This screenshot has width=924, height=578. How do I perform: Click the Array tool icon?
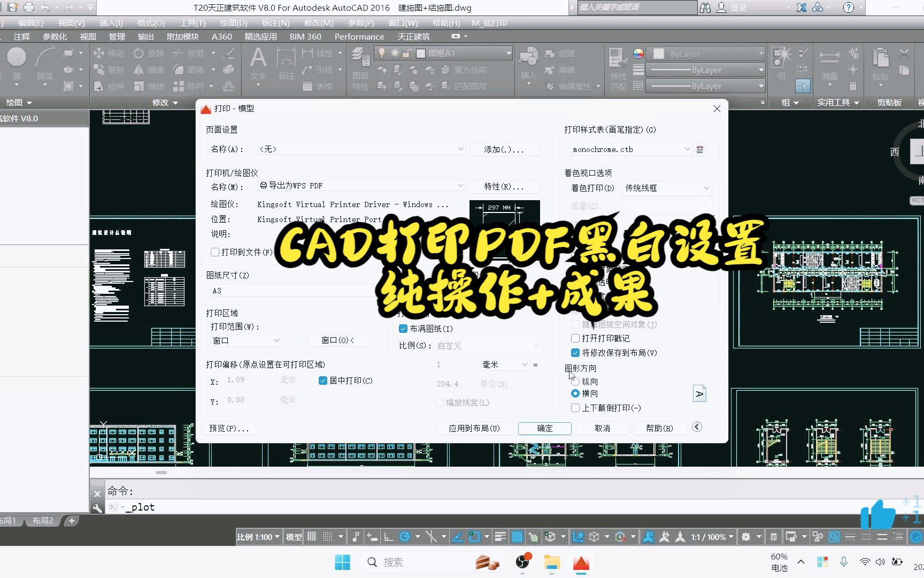tap(179, 86)
